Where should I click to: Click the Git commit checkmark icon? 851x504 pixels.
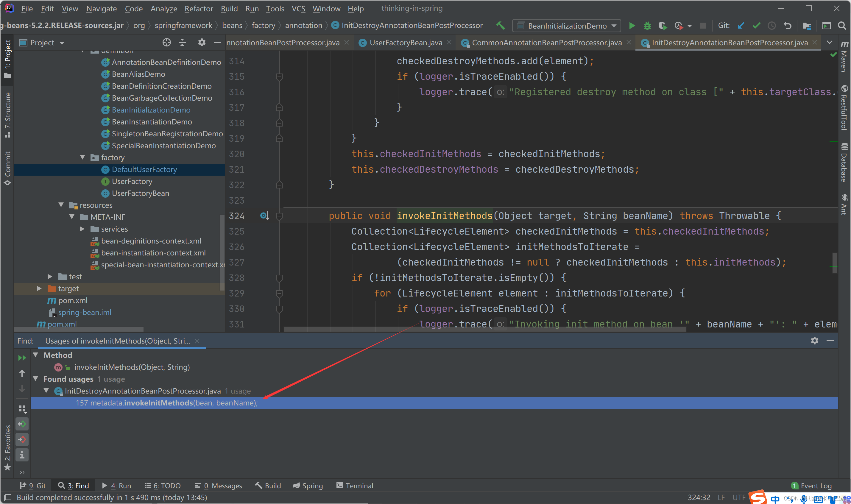click(757, 26)
